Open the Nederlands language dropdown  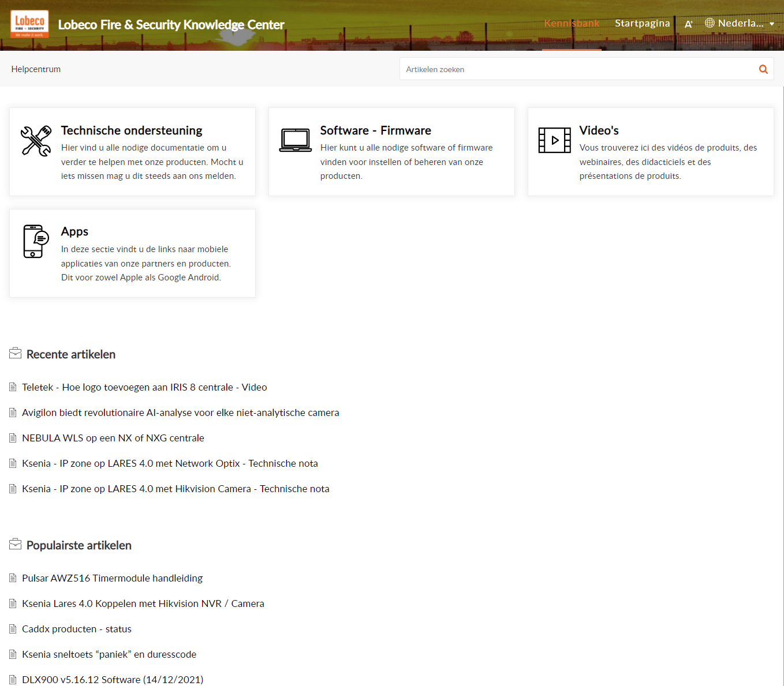pos(740,23)
